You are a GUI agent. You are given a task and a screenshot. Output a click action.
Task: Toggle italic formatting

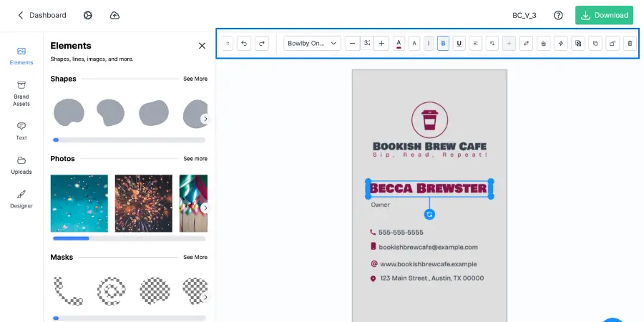[429, 43]
